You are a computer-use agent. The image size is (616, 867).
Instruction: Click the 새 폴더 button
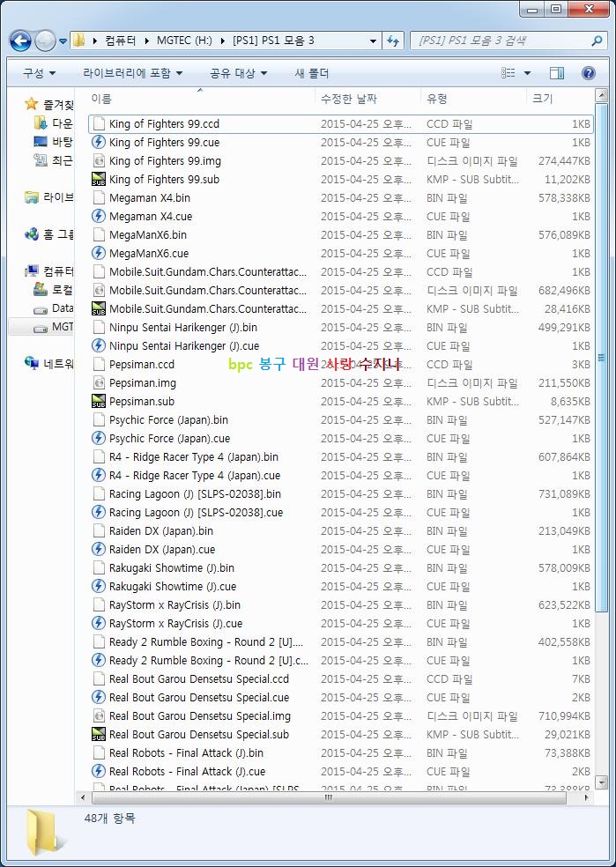pyautogui.click(x=312, y=73)
